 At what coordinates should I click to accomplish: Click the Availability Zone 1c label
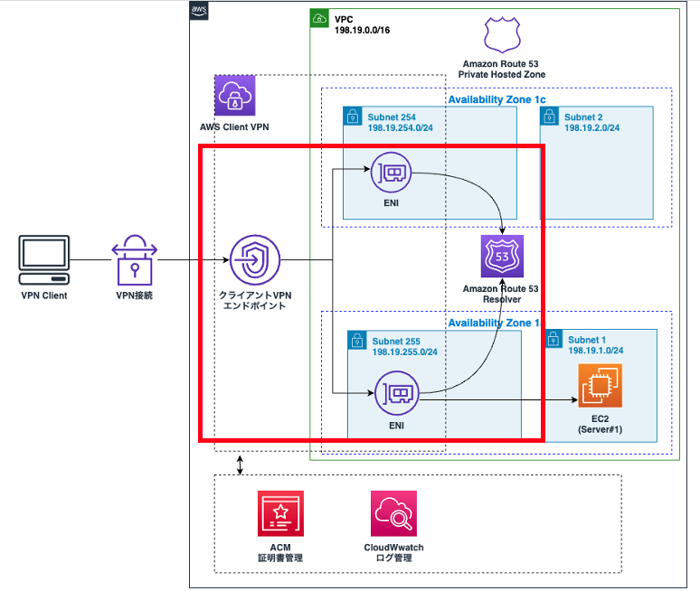[497, 99]
